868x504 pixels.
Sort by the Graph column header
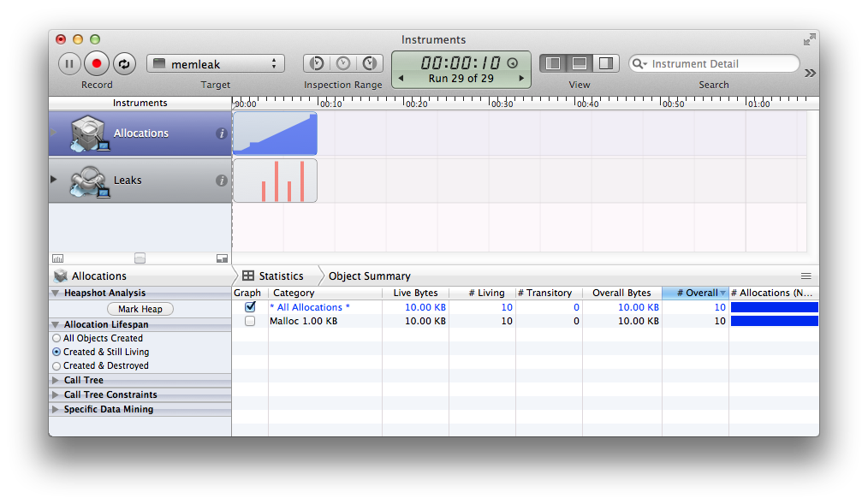pyautogui.click(x=250, y=293)
